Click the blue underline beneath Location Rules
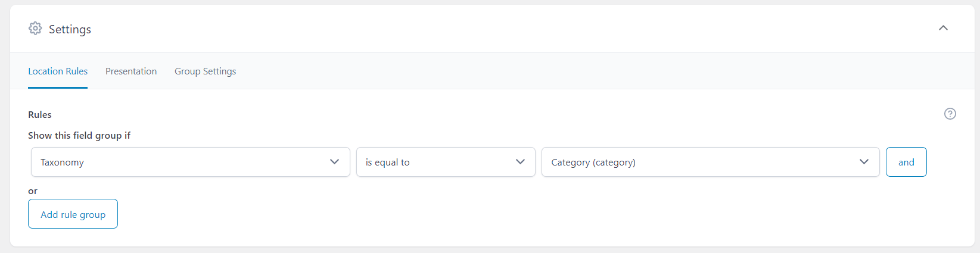980x253 pixels. click(58, 88)
